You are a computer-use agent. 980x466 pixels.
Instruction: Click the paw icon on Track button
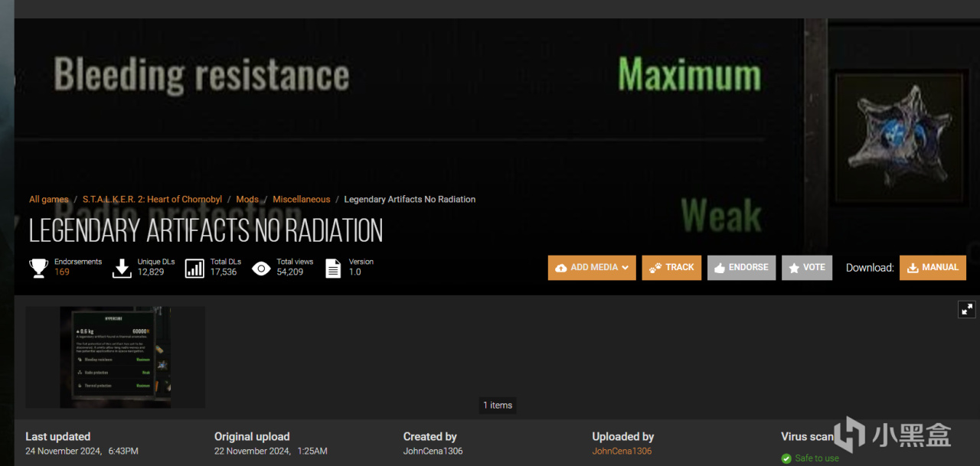pyautogui.click(x=655, y=268)
